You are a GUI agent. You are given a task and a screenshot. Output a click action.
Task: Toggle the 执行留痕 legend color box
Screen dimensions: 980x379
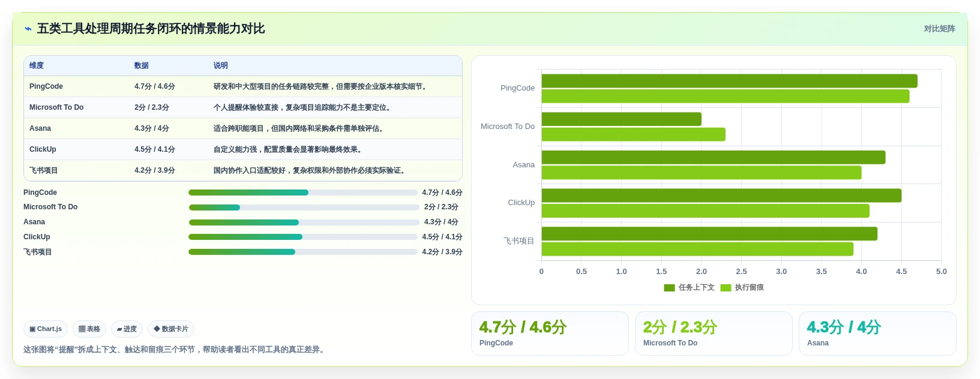point(726,288)
